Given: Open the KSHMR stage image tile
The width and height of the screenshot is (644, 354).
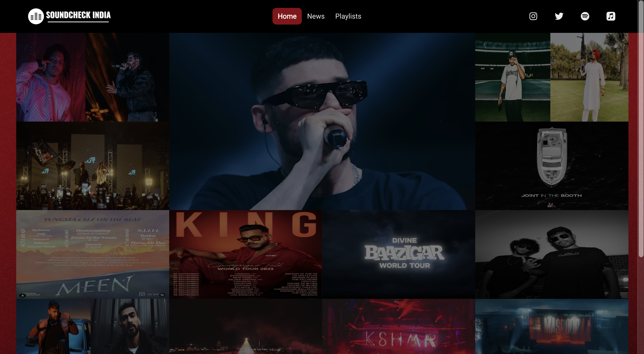Looking at the screenshot, I should tap(398, 326).
